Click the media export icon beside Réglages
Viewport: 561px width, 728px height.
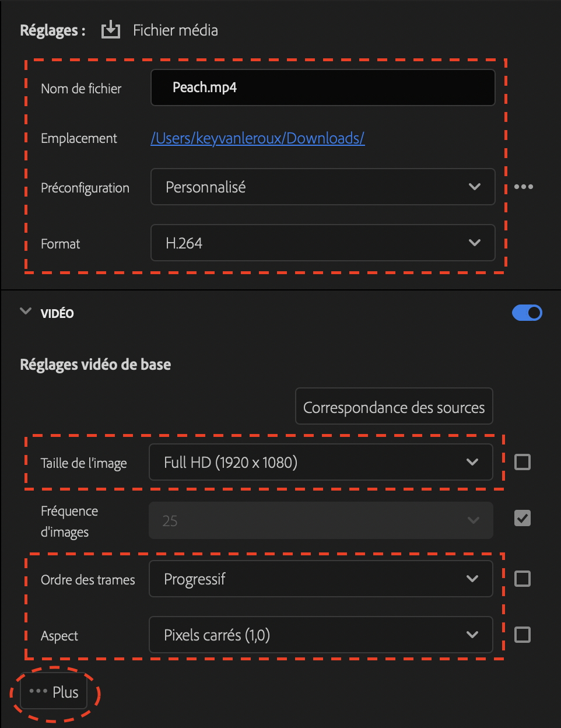pos(111,29)
